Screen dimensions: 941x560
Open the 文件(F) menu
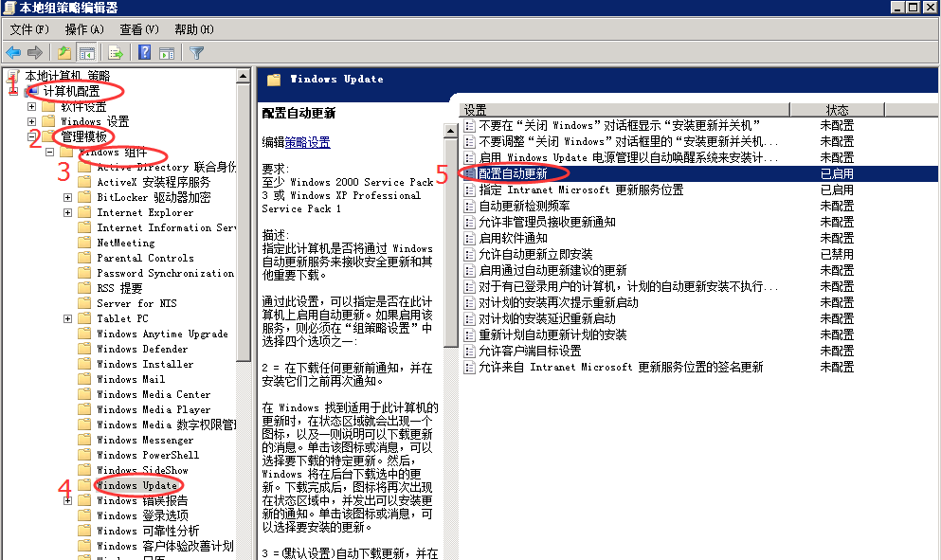tap(28, 29)
